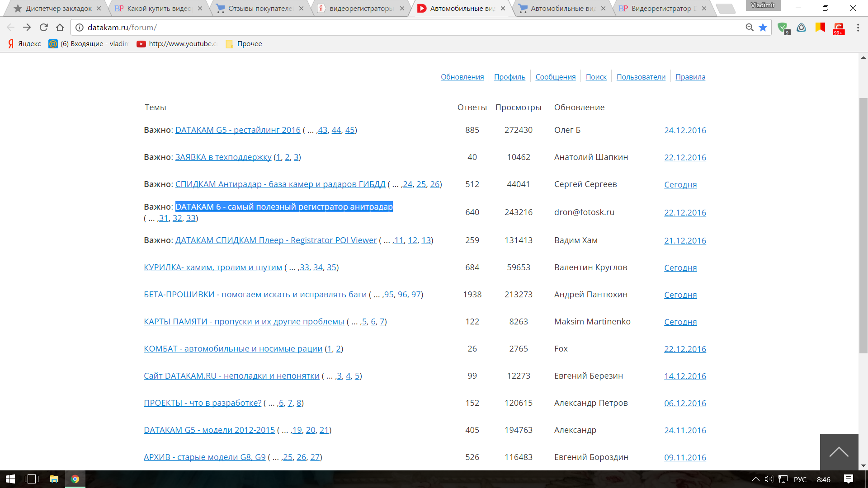Click the scroll-to-top arrow button

point(839,452)
